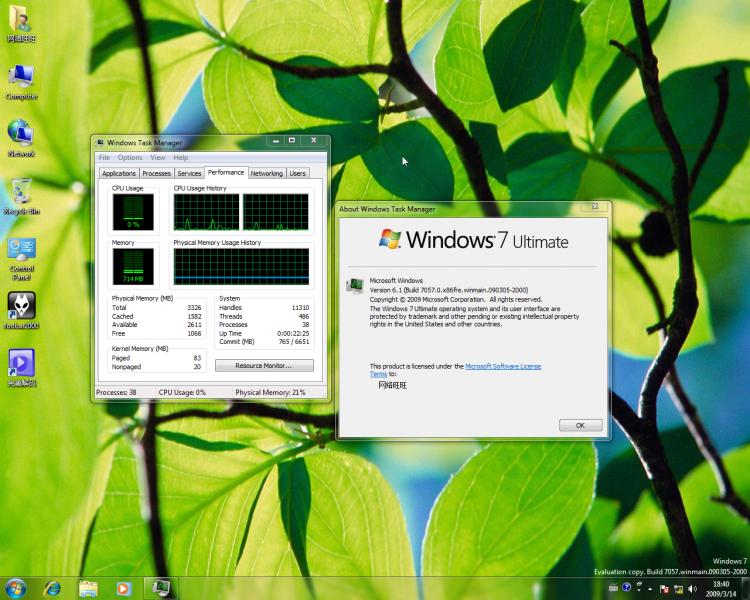Show hidden tray icons with the up arrow
The image size is (750, 600).
(650, 589)
